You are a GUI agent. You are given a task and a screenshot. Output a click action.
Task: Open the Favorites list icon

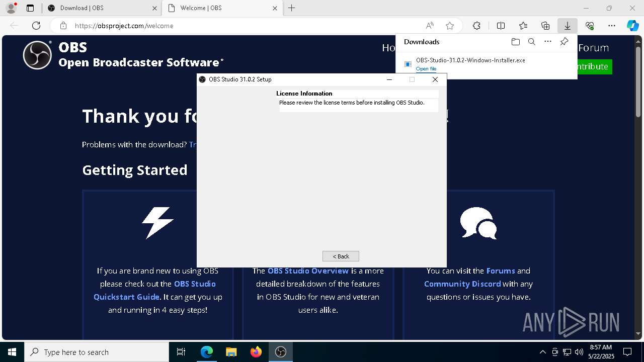(523, 26)
